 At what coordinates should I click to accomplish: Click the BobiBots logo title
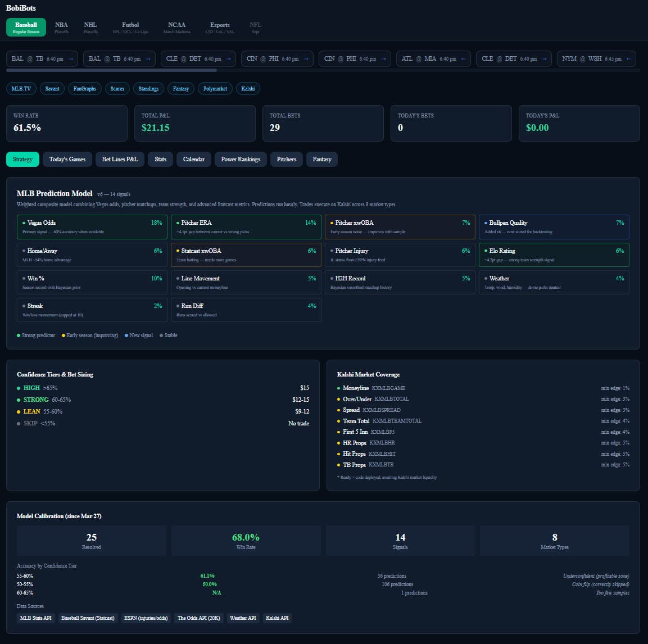coord(21,8)
